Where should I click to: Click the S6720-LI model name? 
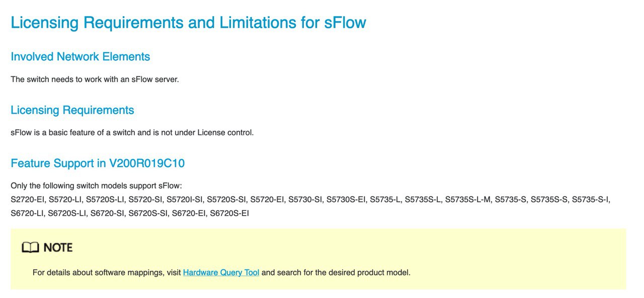[x=27, y=213]
